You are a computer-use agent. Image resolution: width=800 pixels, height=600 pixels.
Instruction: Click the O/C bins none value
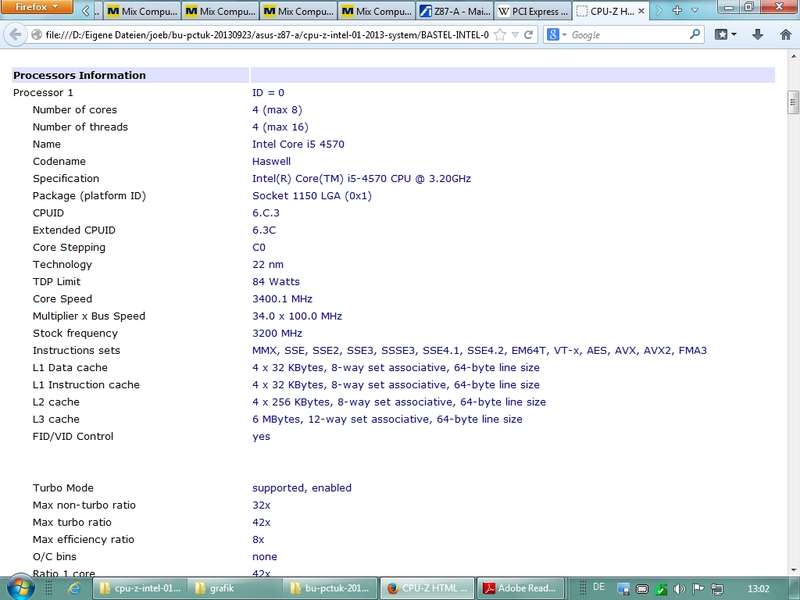[x=265, y=557]
